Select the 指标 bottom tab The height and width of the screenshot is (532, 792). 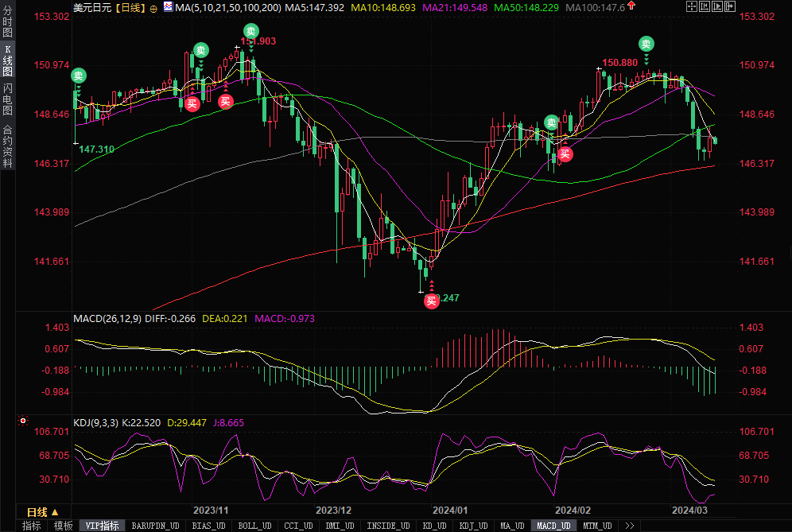tap(31, 526)
